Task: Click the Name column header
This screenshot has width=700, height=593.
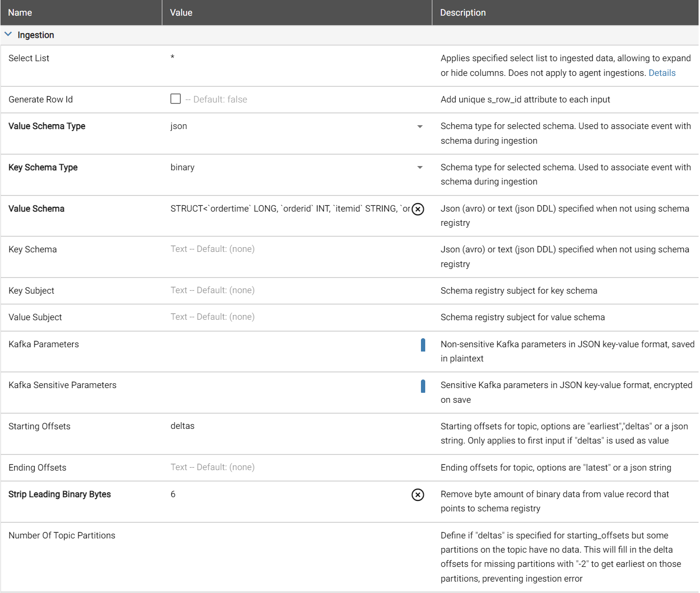Action: click(x=81, y=12)
